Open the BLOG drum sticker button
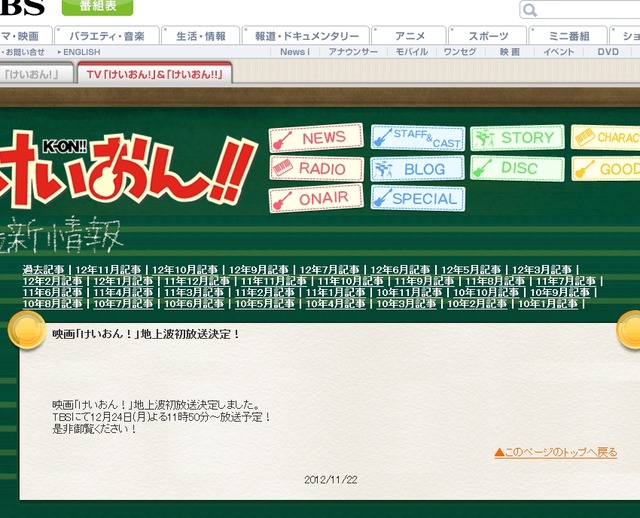The width and height of the screenshot is (640, 518). pyautogui.click(x=418, y=169)
